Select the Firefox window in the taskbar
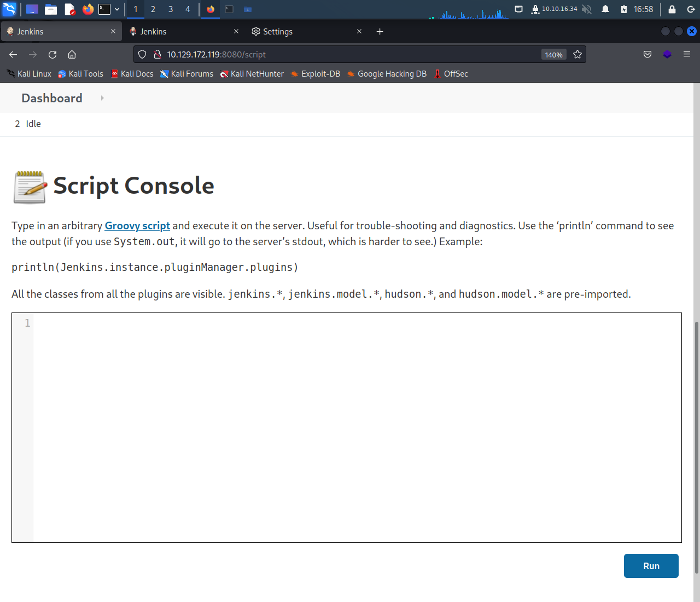 (x=211, y=9)
